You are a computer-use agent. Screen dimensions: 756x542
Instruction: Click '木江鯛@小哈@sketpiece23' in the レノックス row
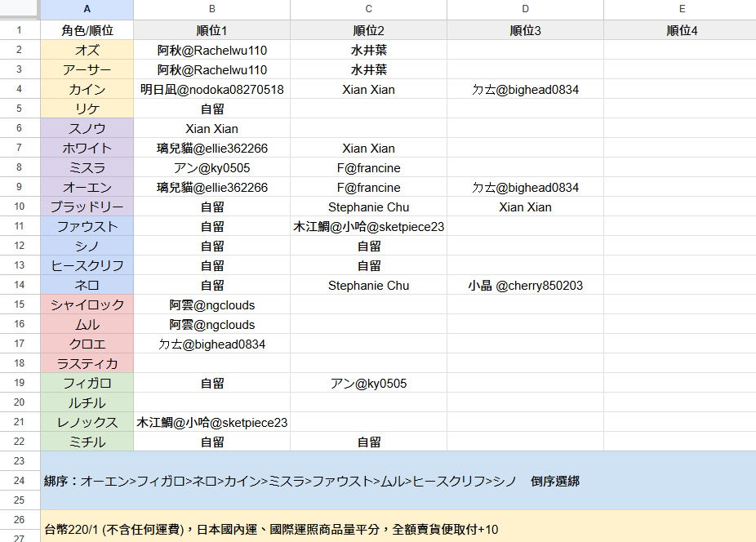211,422
